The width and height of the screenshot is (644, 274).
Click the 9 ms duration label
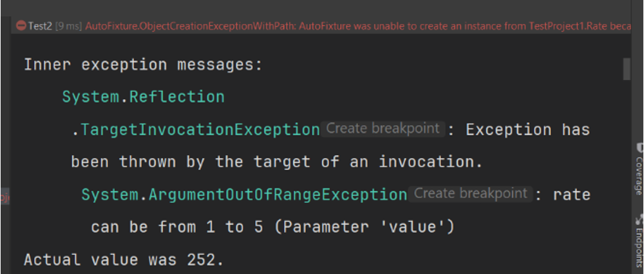tap(67, 26)
